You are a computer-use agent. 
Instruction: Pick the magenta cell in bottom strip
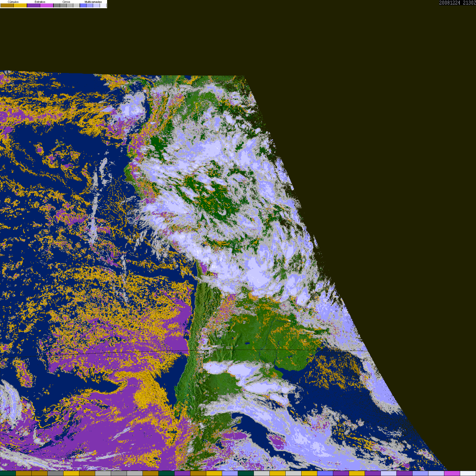click(452, 473)
